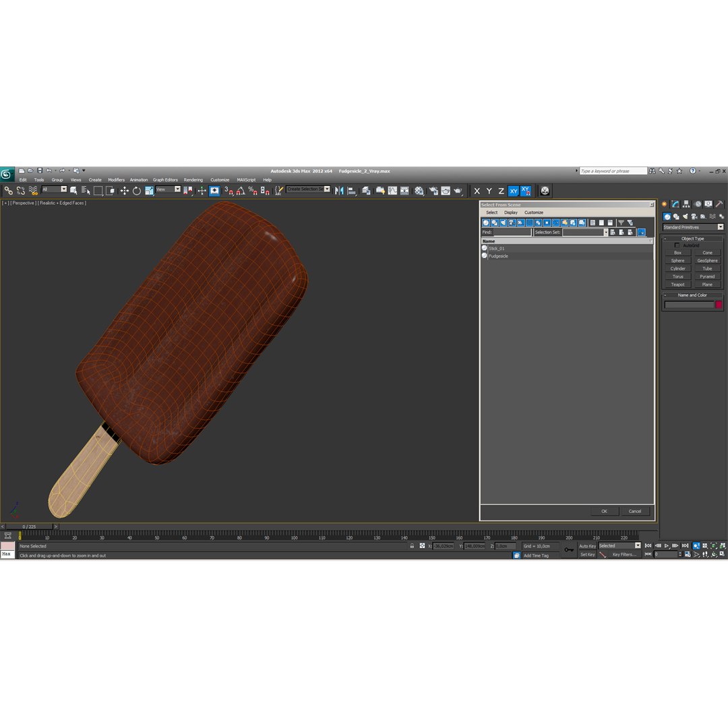Viewport: 728px width, 728px height.
Task: Toggle the Angle Snap button
Action: tap(241, 190)
